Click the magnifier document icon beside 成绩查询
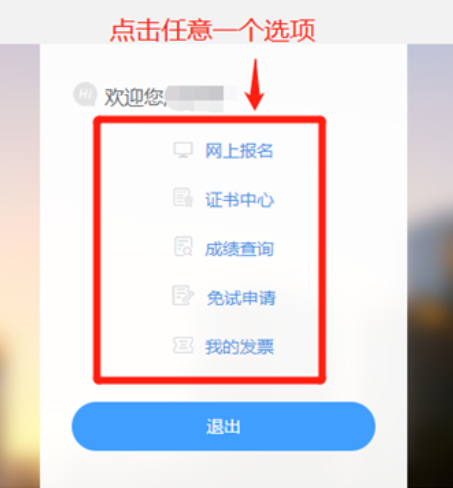The image size is (453, 488). click(x=183, y=247)
